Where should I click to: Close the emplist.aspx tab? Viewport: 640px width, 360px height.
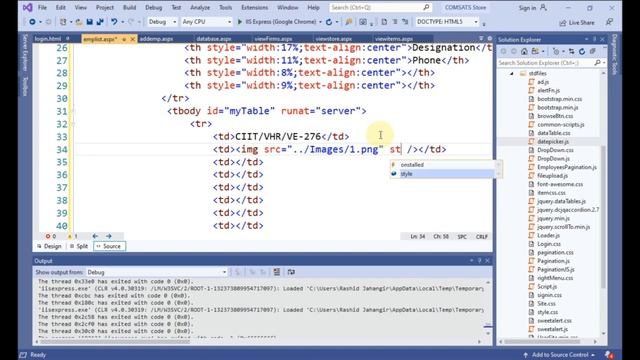(x=133, y=39)
